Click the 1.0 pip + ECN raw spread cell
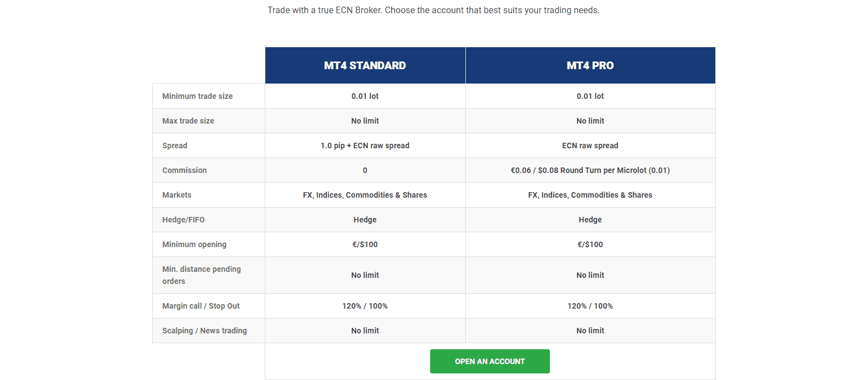The image size is (868, 380). point(365,145)
